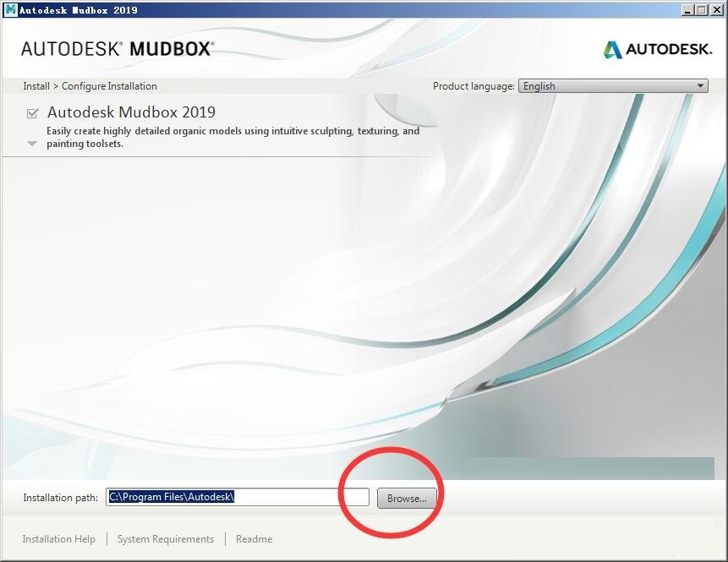
Task: Open the Installation Help link
Action: (x=58, y=539)
